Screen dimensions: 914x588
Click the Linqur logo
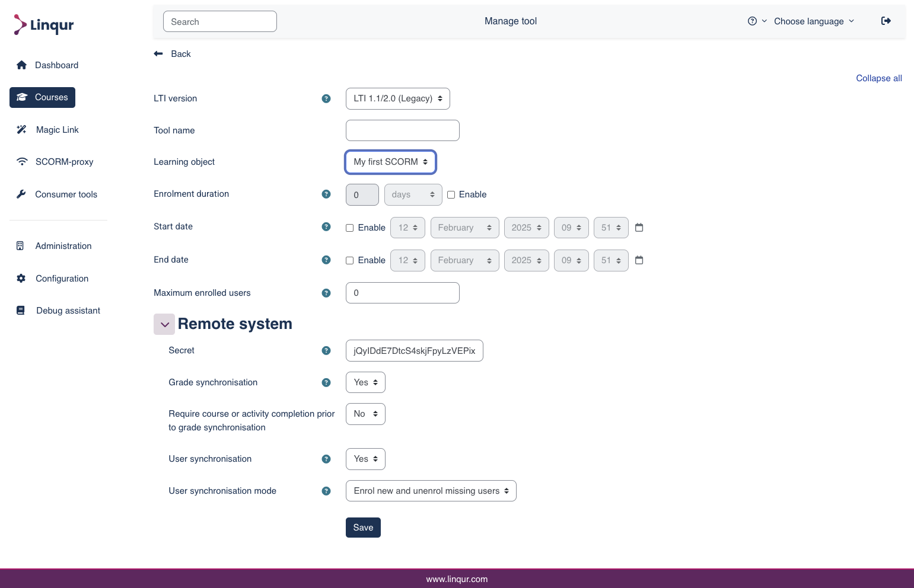(x=44, y=25)
